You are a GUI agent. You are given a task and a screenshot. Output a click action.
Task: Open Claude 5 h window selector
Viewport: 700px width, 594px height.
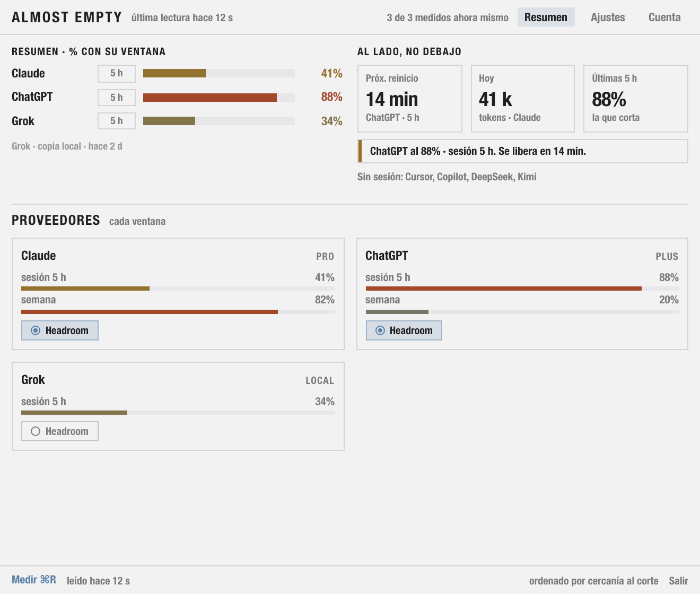click(117, 73)
